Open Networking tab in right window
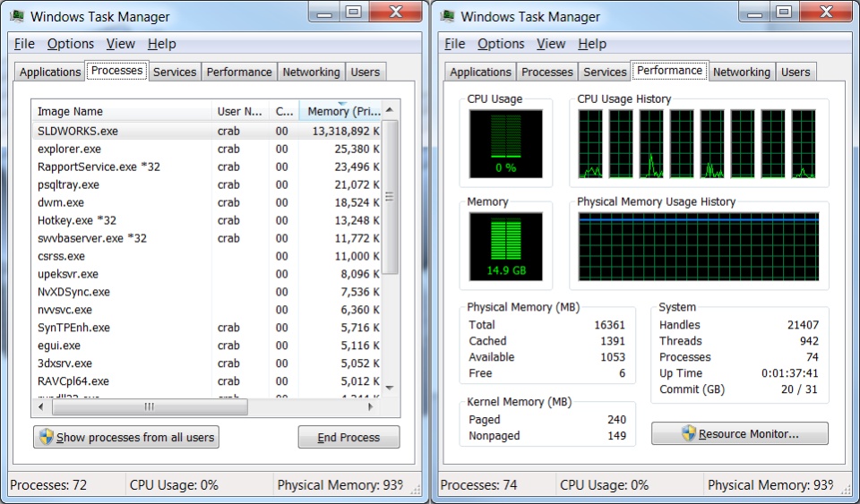860x504 pixels. click(742, 72)
